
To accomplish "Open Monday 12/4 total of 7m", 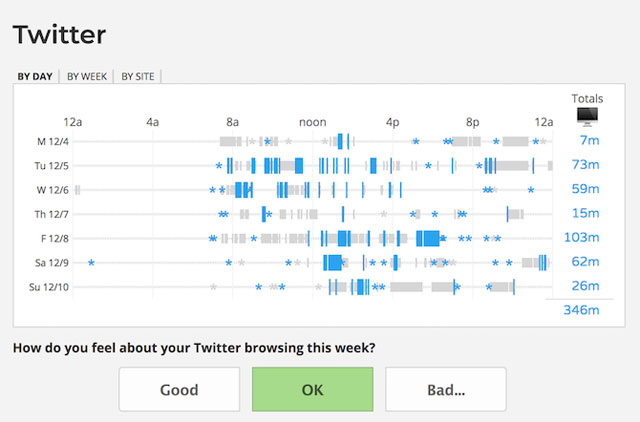I will pyautogui.click(x=588, y=141).
